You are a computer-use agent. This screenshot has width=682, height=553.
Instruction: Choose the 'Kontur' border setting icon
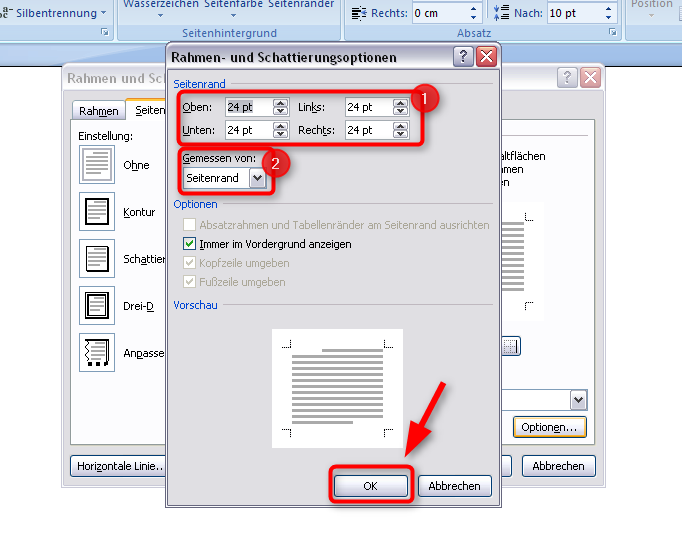click(x=97, y=211)
